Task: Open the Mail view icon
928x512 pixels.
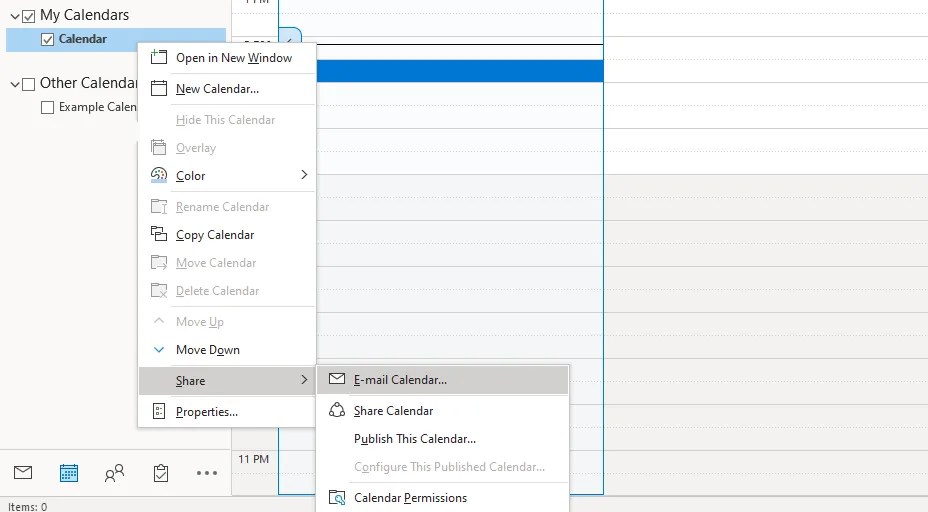Action: tap(23, 472)
